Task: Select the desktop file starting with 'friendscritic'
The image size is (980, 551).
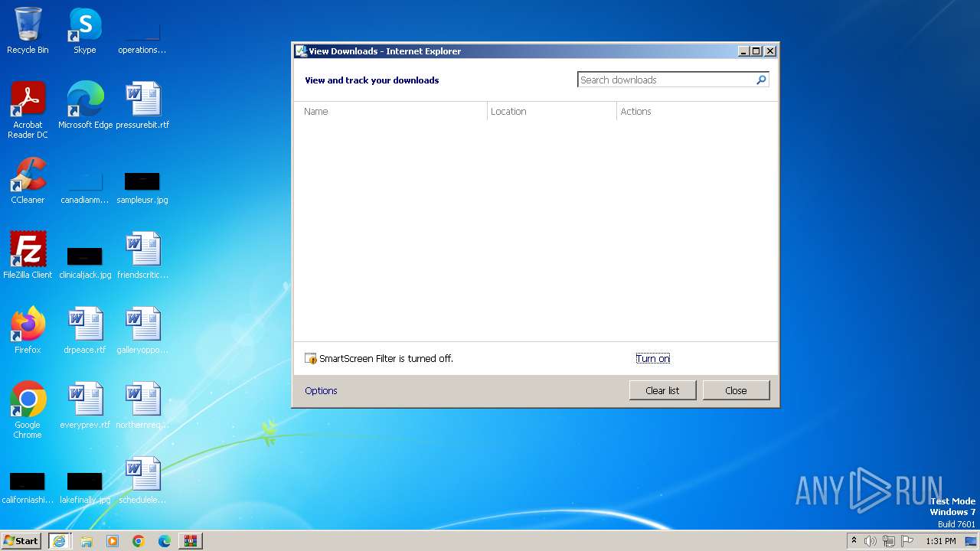Action: 142,256
